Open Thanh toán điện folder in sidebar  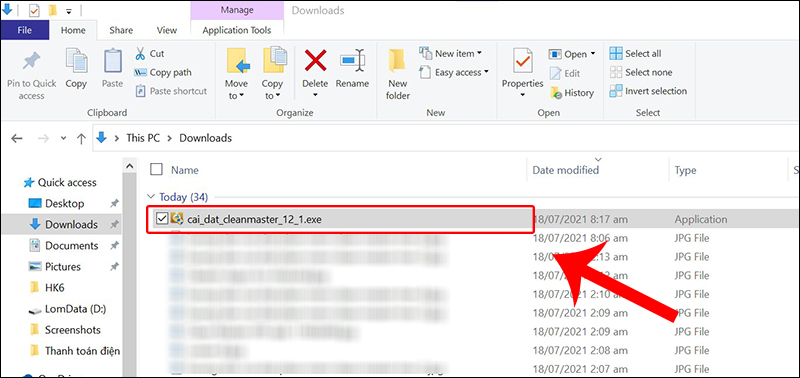pyautogui.click(x=82, y=350)
